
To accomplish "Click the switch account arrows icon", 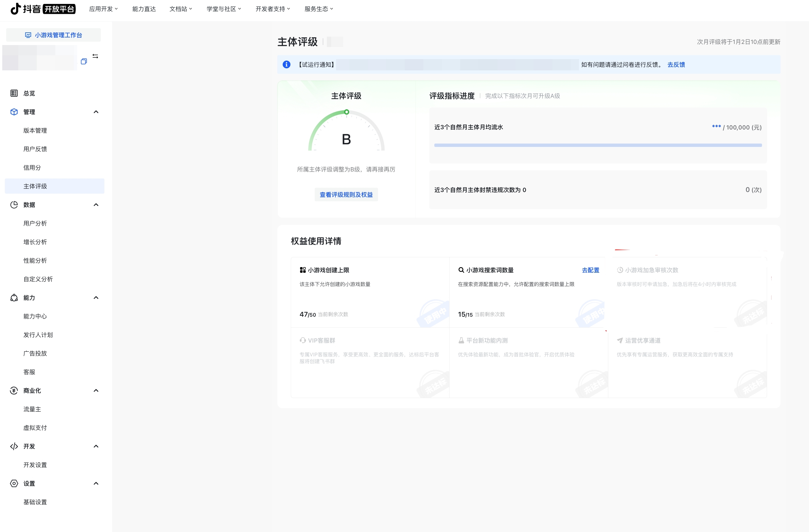I will (x=95, y=56).
